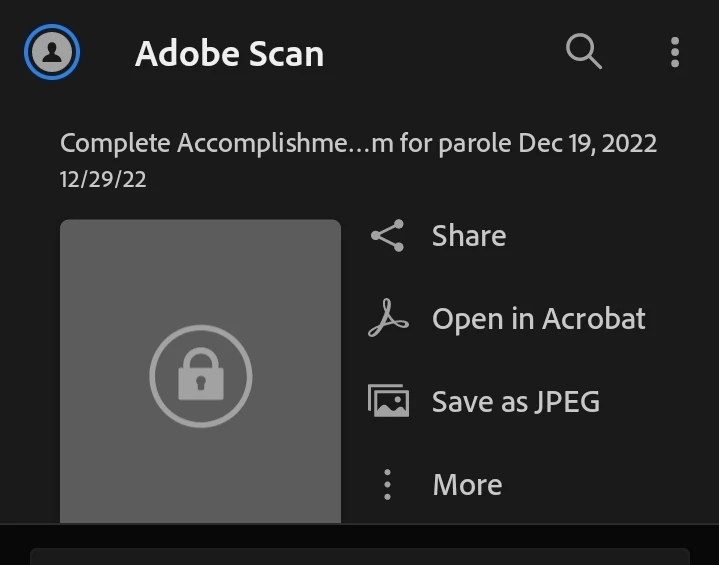Click the padlock icon on the thumbnail
Screen dimensions: 719x565
201,376
